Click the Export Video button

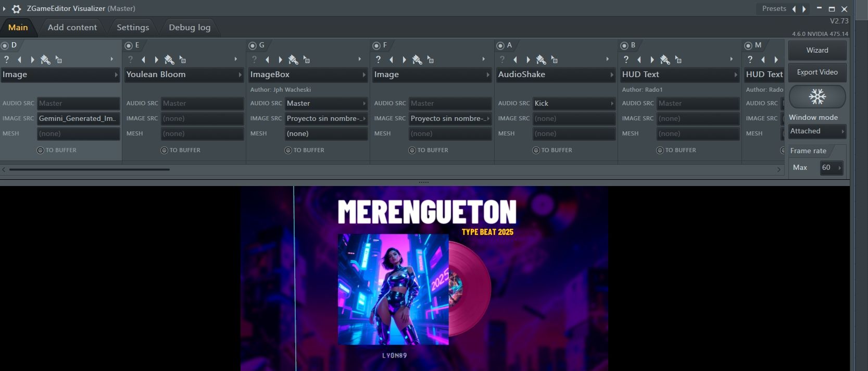(817, 72)
